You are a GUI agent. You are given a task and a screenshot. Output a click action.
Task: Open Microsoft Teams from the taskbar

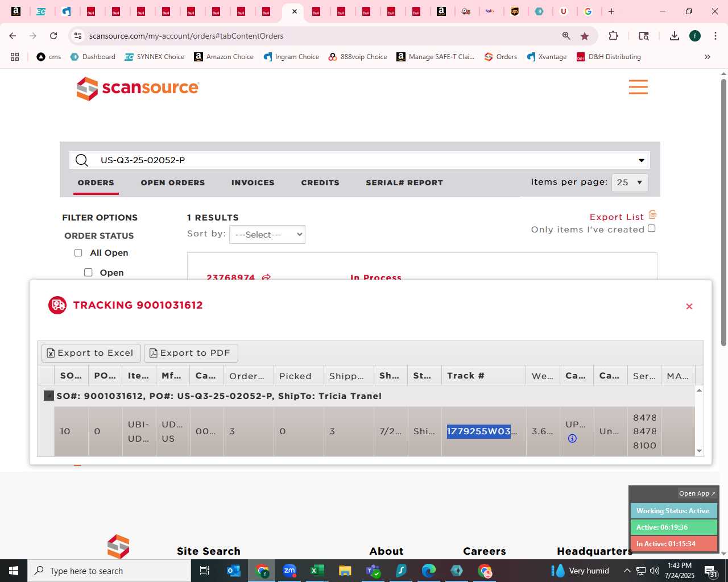[373, 571]
